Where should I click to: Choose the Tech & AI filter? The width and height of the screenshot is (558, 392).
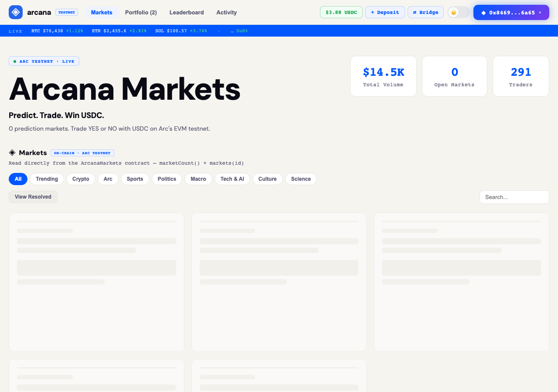tap(232, 179)
